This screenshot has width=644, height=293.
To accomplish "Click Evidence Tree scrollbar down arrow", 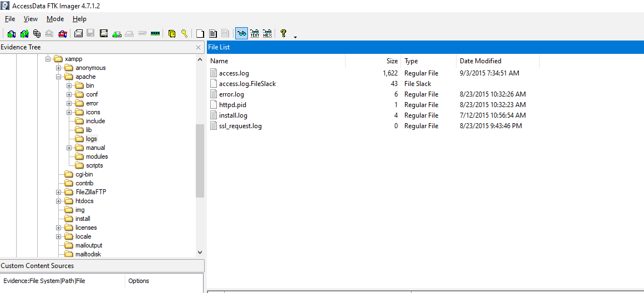I will pos(200,252).
